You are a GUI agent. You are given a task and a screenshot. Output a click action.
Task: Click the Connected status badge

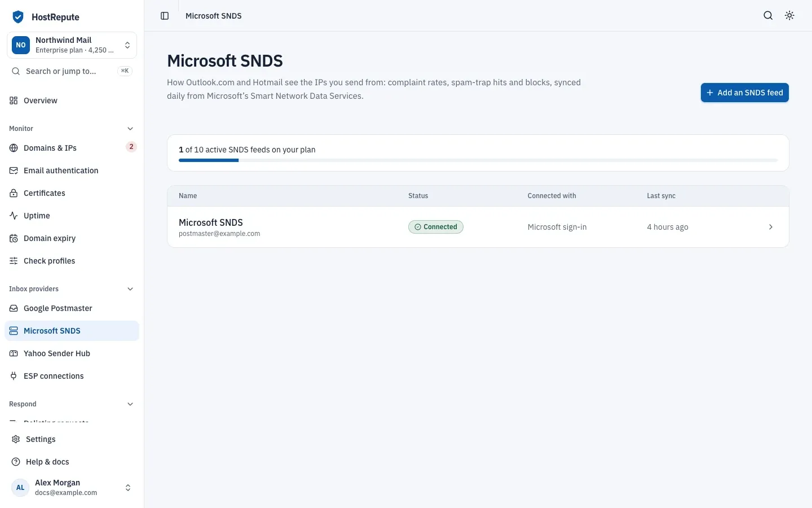pos(436,227)
